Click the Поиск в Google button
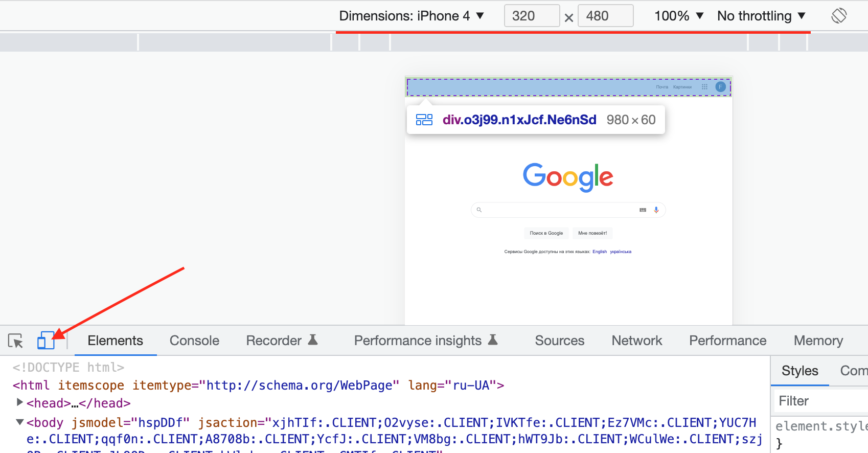This screenshot has width=868, height=453. (x=546, y=233)
